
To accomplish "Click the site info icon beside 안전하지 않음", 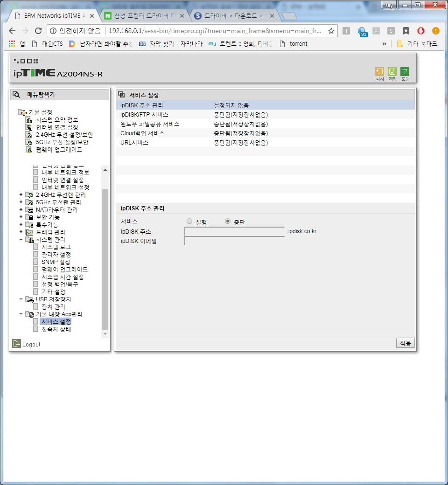I will (53, 31).
